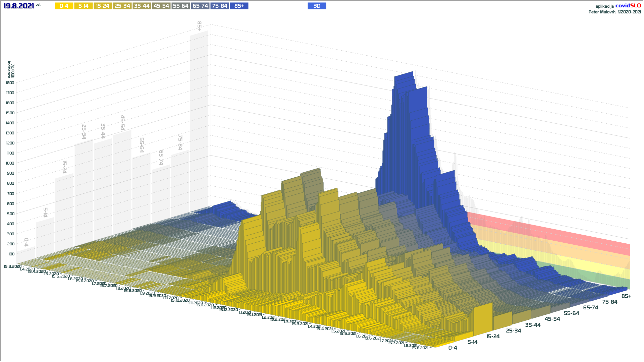Click the 85+ legend button at top
Viewport: 644px width, 362px height.
pyautogui.click(x=239, y=6)
